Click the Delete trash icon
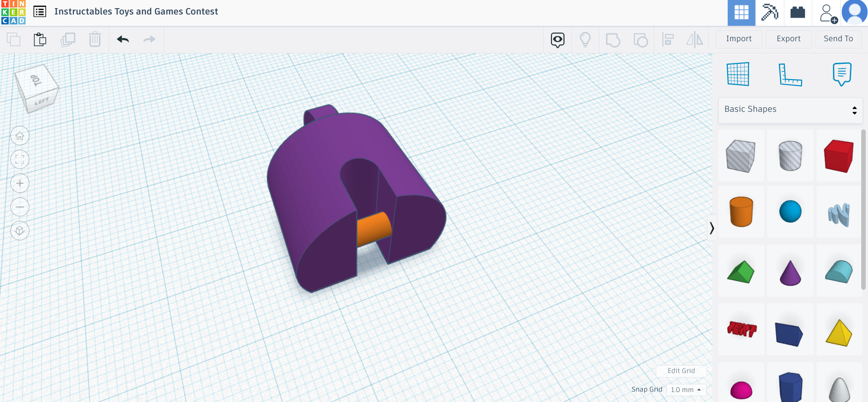 (95, 39)
